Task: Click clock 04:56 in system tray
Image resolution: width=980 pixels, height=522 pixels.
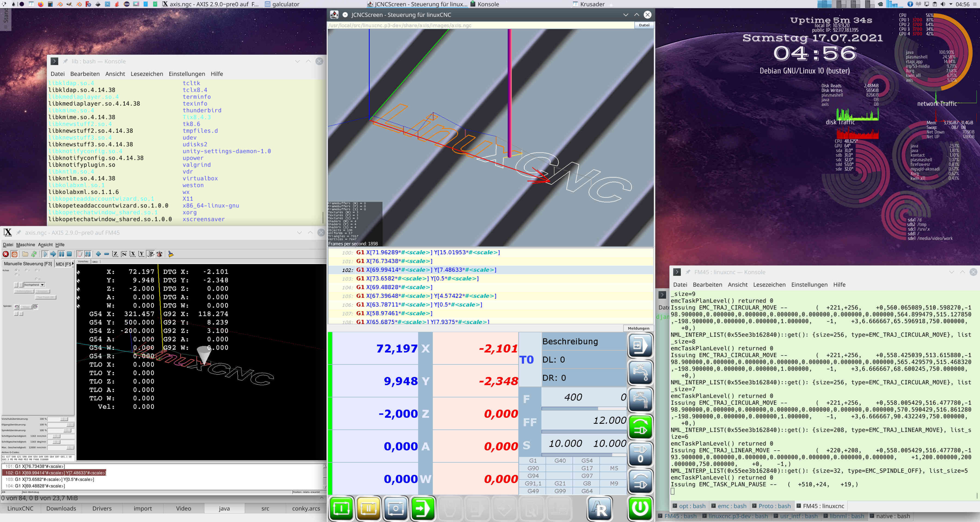Action: coord(963,4)
